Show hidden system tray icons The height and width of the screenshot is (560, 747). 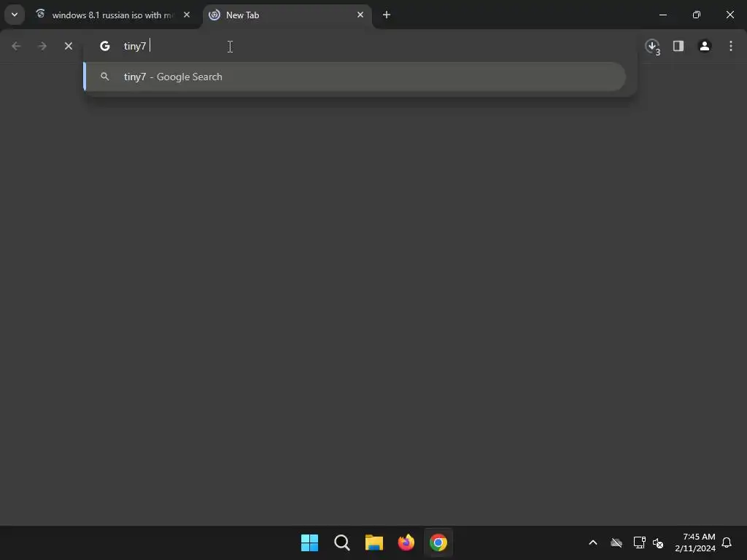593,542
